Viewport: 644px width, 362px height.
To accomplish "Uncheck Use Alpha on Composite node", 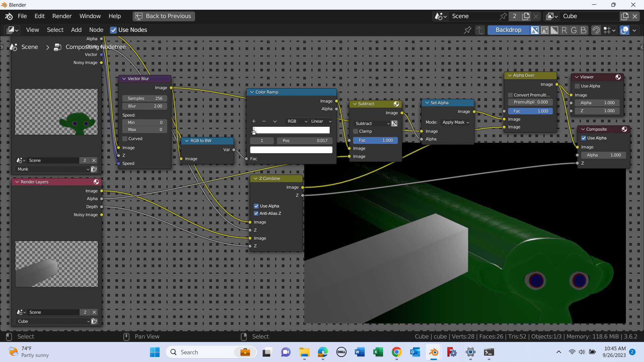I will coord(584,138).
